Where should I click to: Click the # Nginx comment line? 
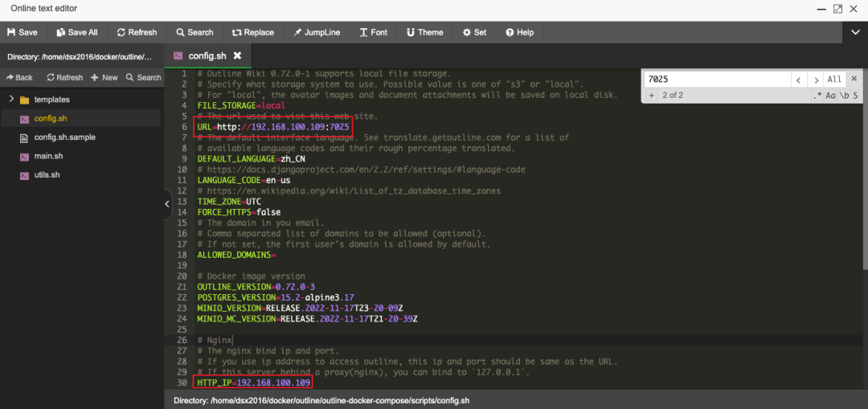tap(215, 340)
